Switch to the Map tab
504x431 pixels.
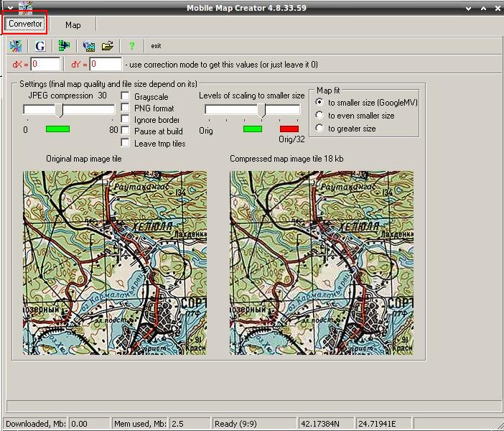click(73, 24)
